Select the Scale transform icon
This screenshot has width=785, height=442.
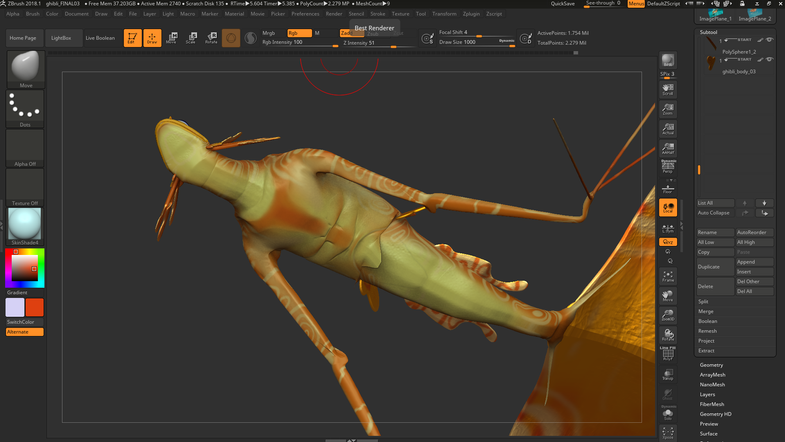point(191,38)
